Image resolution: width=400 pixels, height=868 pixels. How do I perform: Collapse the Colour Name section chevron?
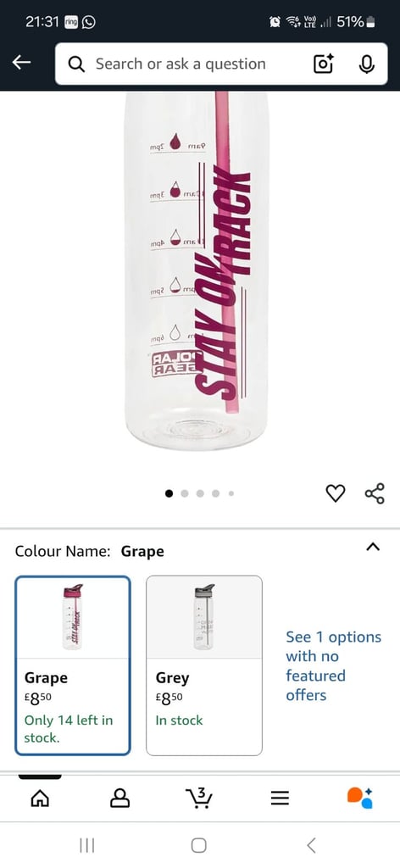[374, 547]
